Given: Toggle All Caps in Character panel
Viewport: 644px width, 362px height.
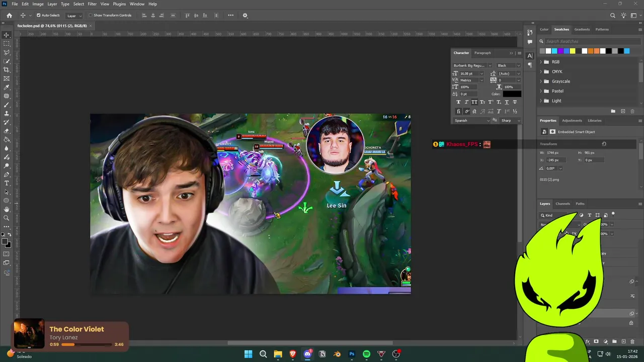Looking at the screenshot, I should click(474, 102).
